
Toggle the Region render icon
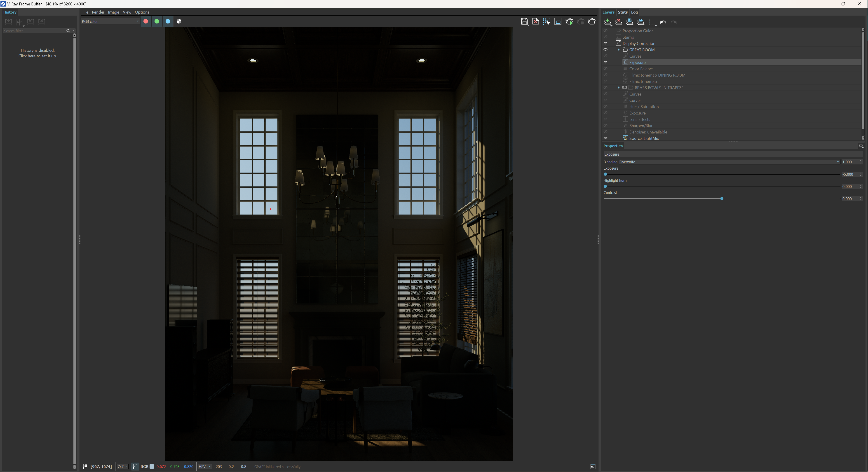point(558,21)
